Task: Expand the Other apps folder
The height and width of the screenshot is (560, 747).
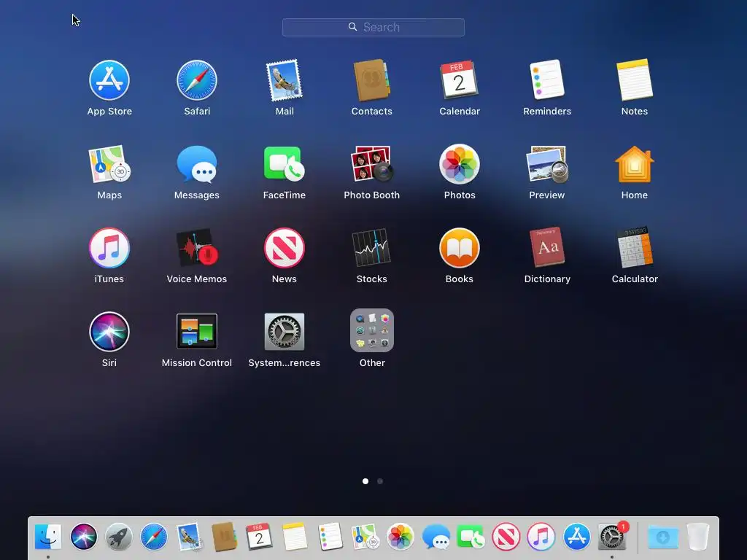Action: point(371,330)
